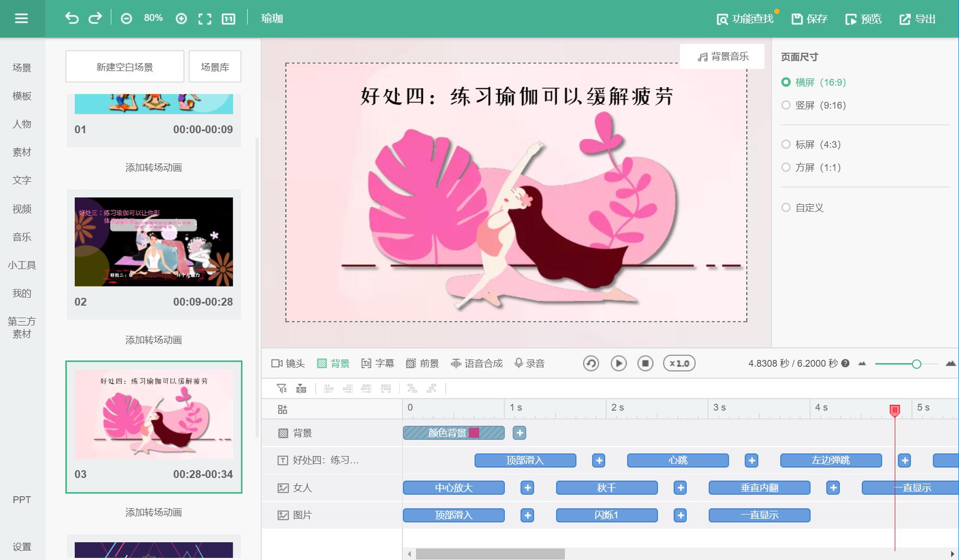Undo the last action
Image resolution: width=959 pixels, height=560 pixels.
click(72, 18)
